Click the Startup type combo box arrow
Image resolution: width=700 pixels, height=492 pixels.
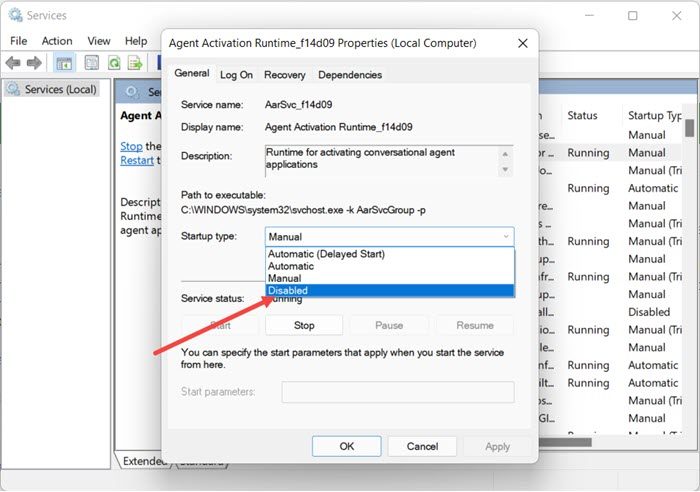(506, 237)
